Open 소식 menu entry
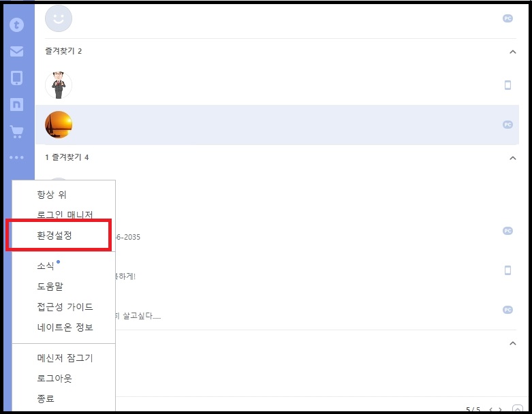The image size is (532, 414). pyautogui.click(x=46, y=266)
